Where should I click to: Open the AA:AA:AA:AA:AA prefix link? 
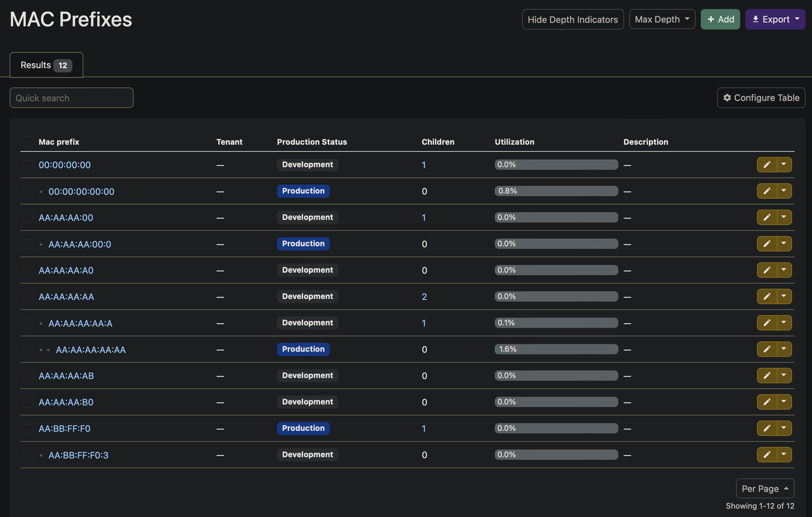pos(90,349)
